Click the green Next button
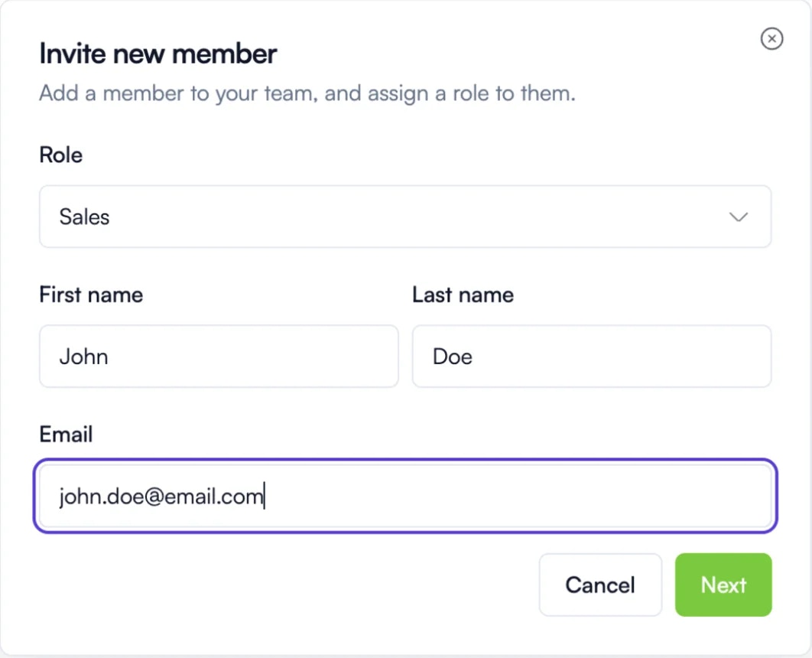 tap(723, 585)
